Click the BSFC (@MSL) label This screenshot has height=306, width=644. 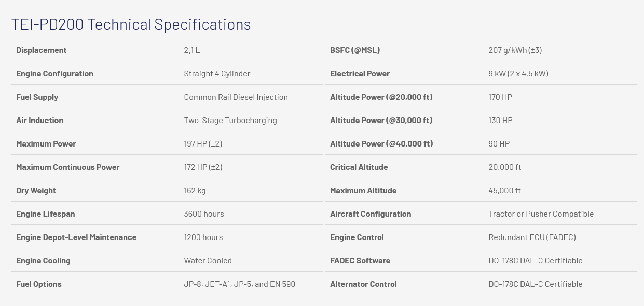[355, 50]
